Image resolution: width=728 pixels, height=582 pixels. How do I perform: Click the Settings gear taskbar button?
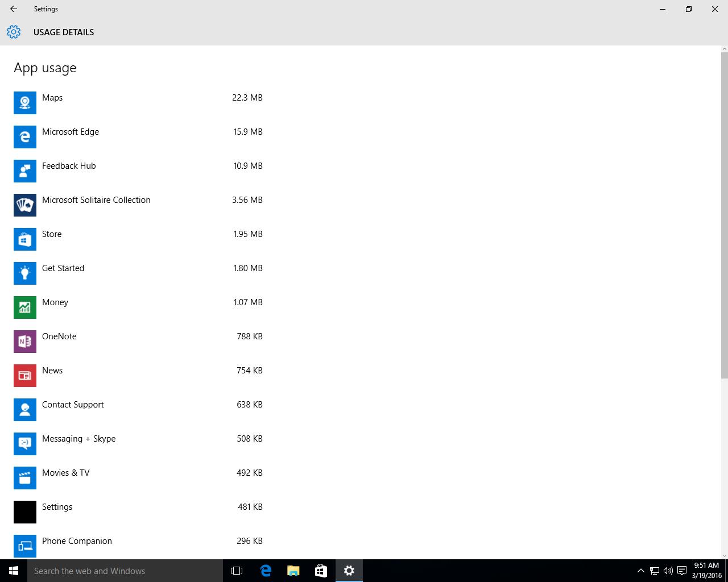(x=349, y=571)
